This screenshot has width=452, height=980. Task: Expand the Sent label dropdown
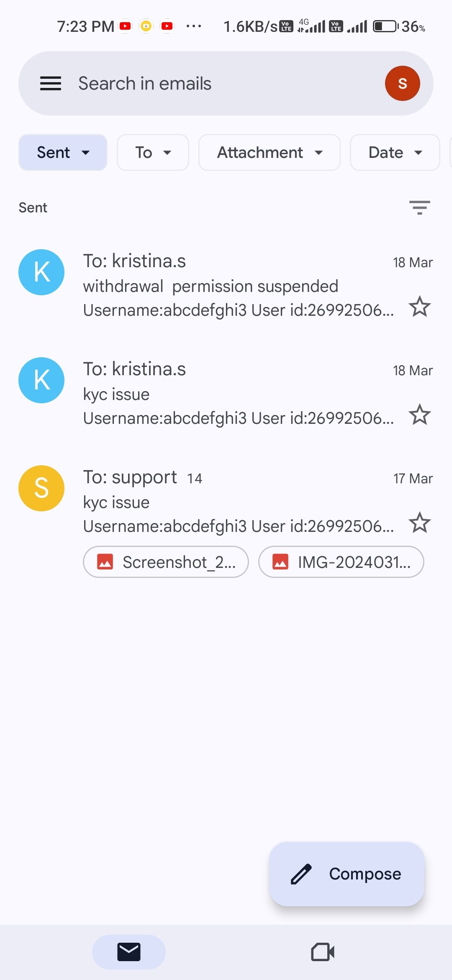click(63, 152)
